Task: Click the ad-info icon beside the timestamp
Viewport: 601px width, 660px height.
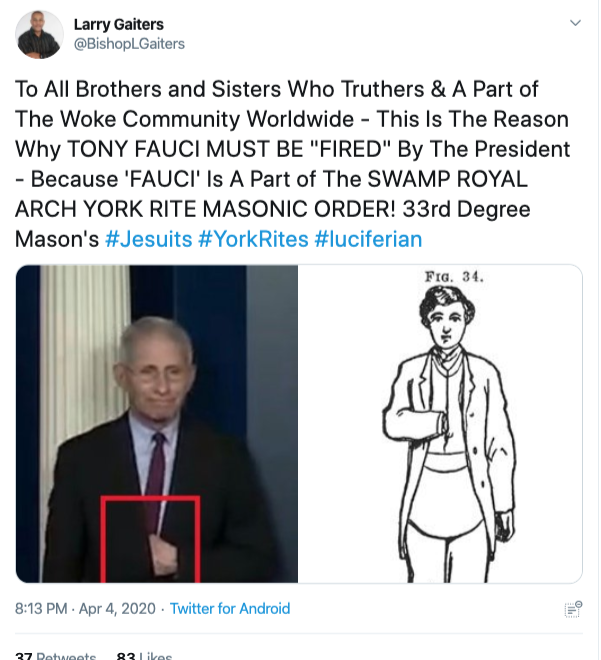Action: click(x=573, y=609)
